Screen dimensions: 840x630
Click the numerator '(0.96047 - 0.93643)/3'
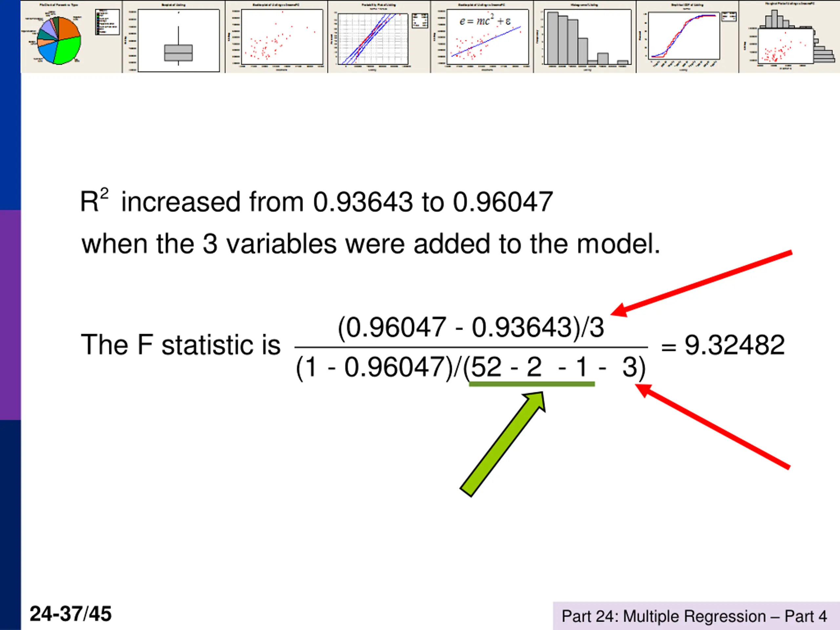tap(471, 327)
